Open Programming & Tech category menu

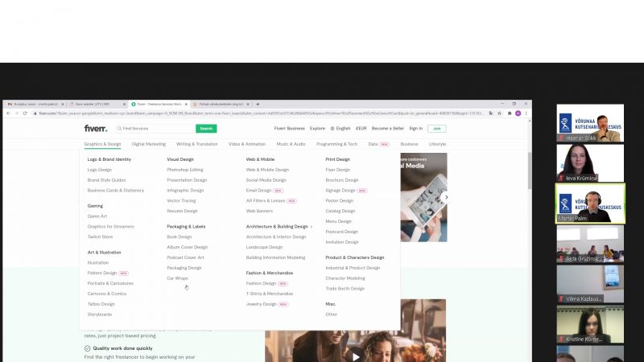pyautogui.click(x=336, y=144)
